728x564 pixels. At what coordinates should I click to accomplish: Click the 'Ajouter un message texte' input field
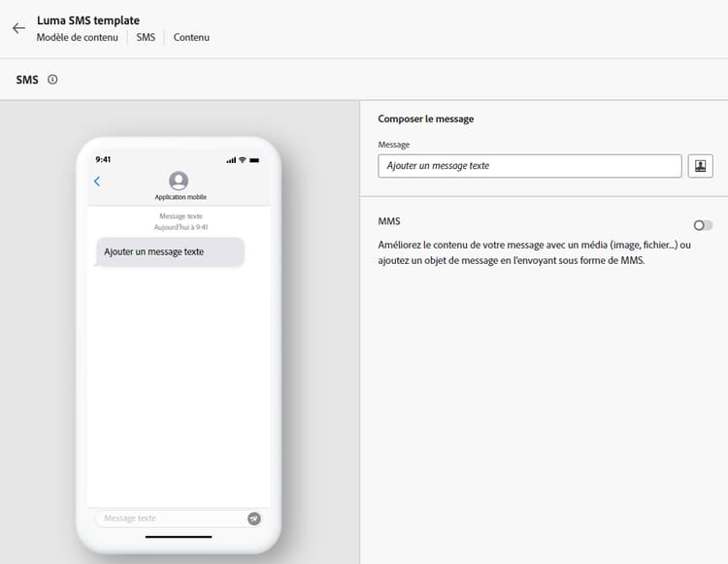[530, 166]
